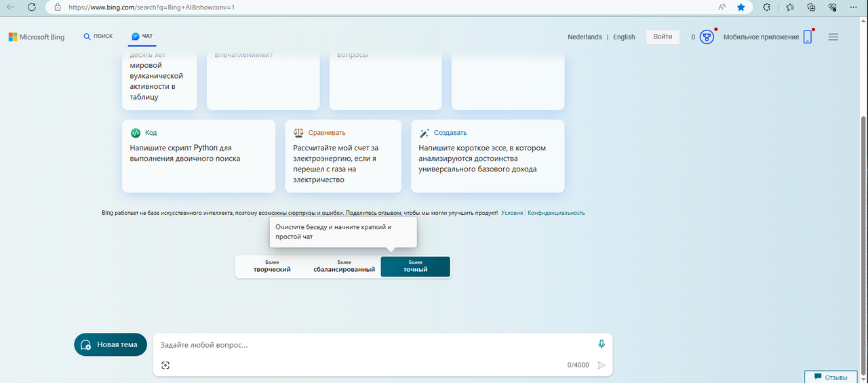Switch to the ПОИСК tab
Image resolution: width=868 pixels, height=383 pixels.
tap(98, 37)
